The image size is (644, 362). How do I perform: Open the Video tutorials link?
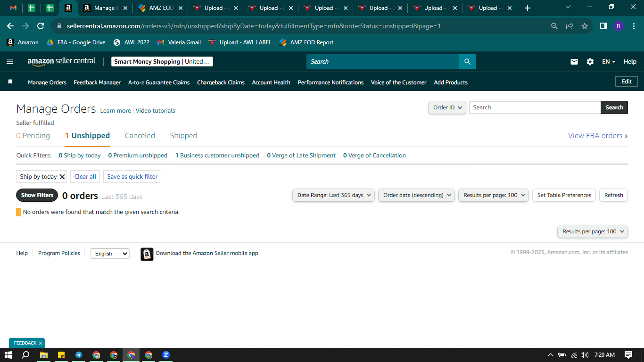click(x=156, y=111)
